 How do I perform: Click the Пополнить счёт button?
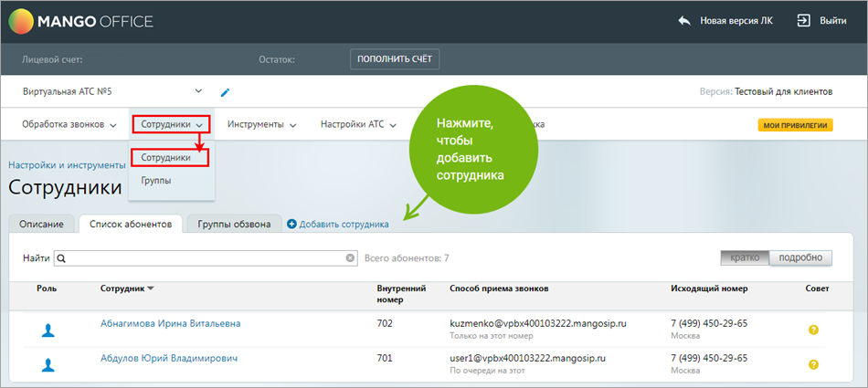pos(395,59)
